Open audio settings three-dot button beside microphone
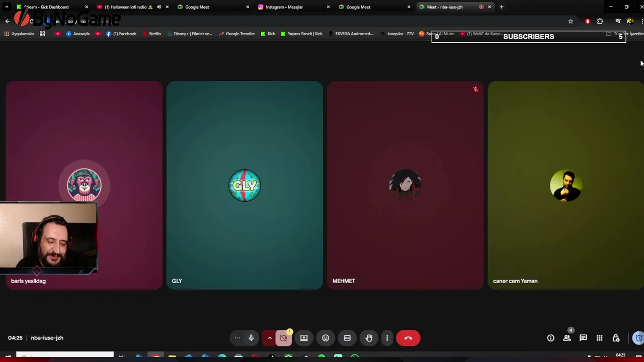Screen dimensions: 644x362 [x=237, y=338]
